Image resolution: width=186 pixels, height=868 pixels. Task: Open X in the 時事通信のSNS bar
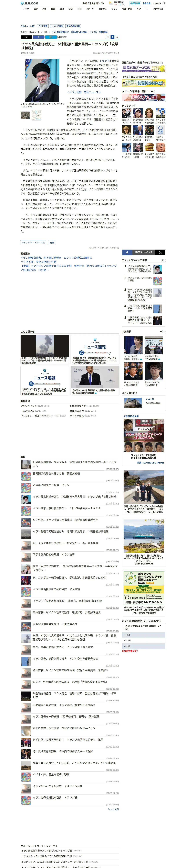160,252
